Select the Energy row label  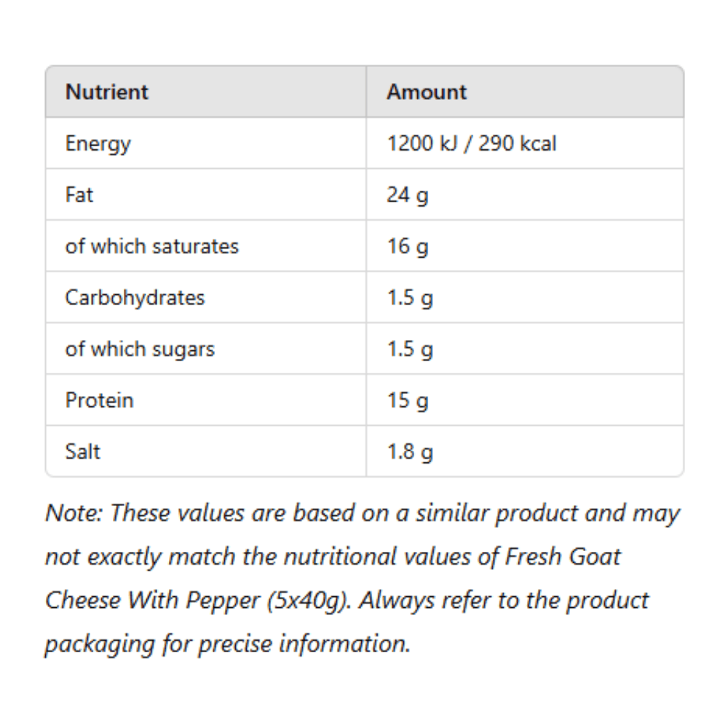pos(98,144)
